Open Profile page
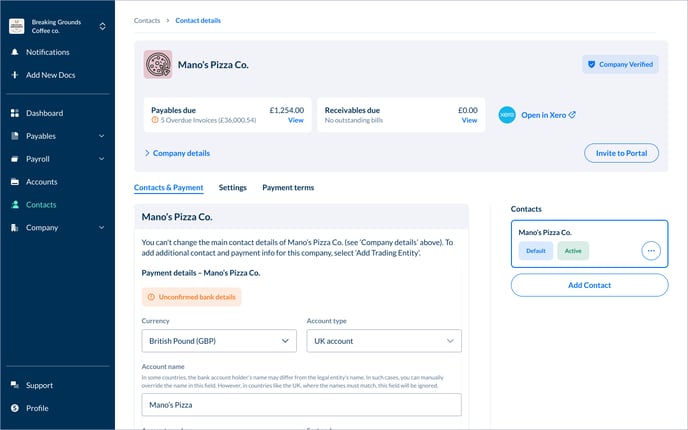The image size is (688, 430). 37,408
